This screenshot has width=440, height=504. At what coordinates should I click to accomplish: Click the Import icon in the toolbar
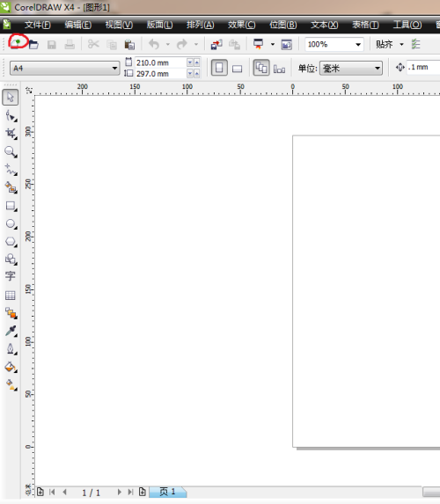(216, 44)
